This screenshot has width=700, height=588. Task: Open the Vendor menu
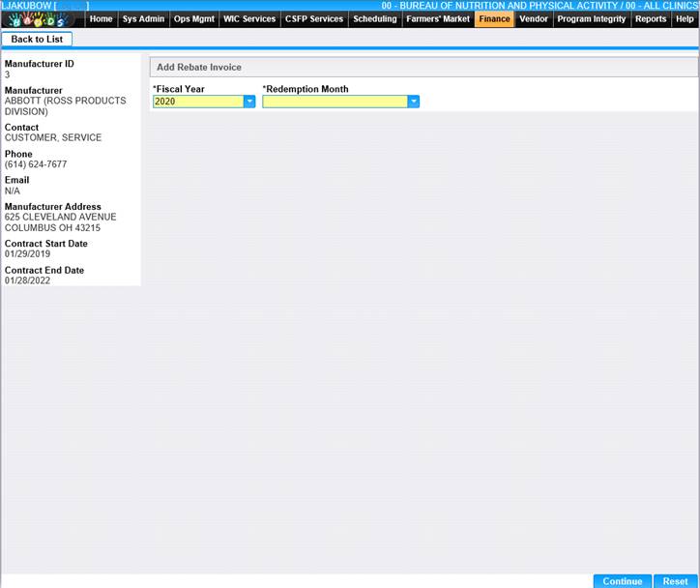(534, 19)
